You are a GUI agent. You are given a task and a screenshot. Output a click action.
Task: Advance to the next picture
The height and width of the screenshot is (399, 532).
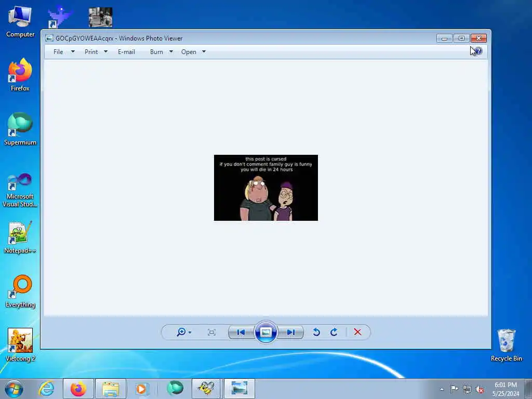[291, 332]
